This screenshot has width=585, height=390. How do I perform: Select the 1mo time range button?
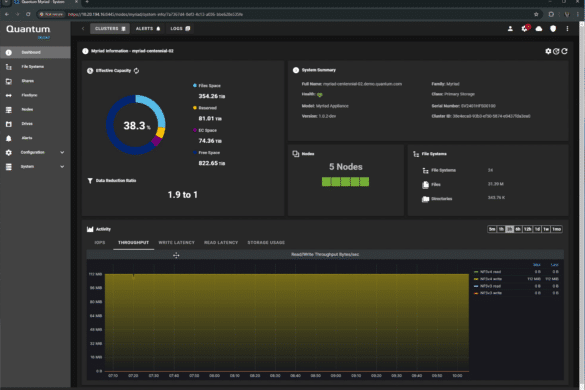pyautogui.click(x=556, y=229)
